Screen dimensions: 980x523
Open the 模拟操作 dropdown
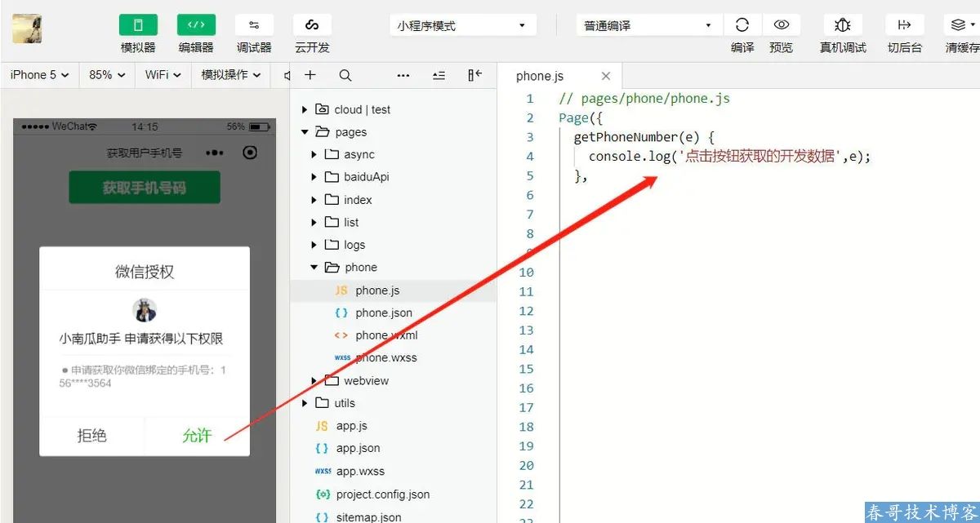coord(231,75)
